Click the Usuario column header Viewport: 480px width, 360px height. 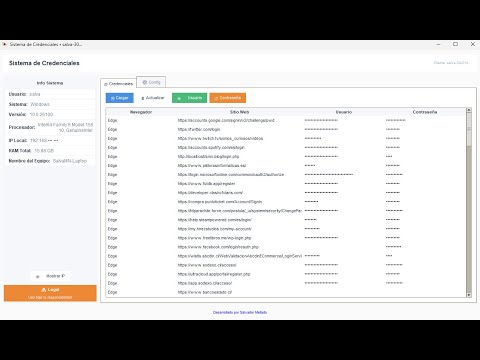coord(344,112)
